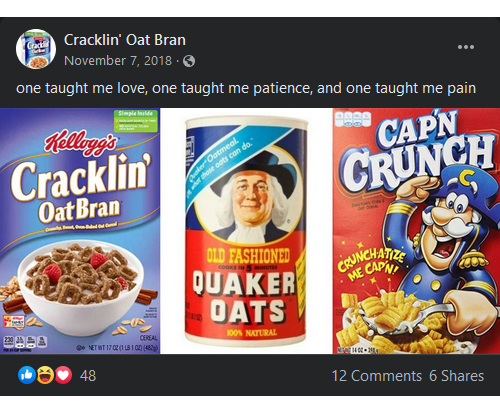Click the red heart Love reaction icon
This screenshot has width=500, height=414.
click(63, 375)
